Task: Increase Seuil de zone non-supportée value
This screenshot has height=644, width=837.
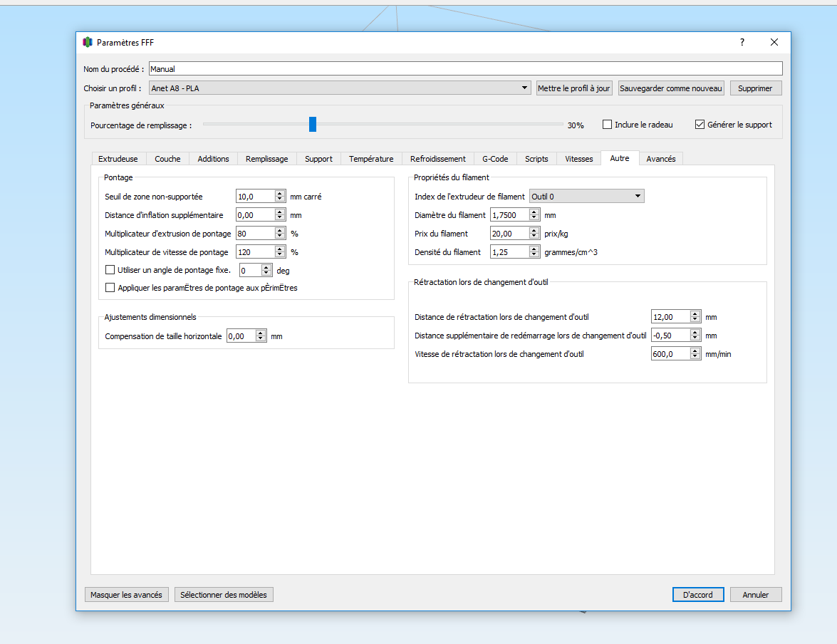Action: pyautogui.click(x=280, y=193)
